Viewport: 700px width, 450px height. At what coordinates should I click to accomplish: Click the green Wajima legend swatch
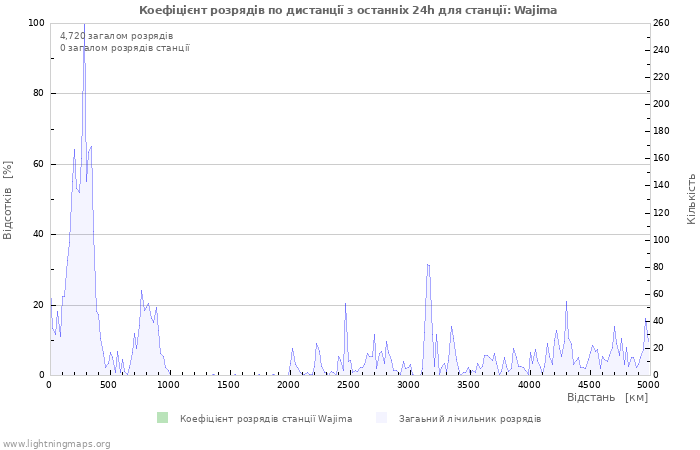click(162, 418)
